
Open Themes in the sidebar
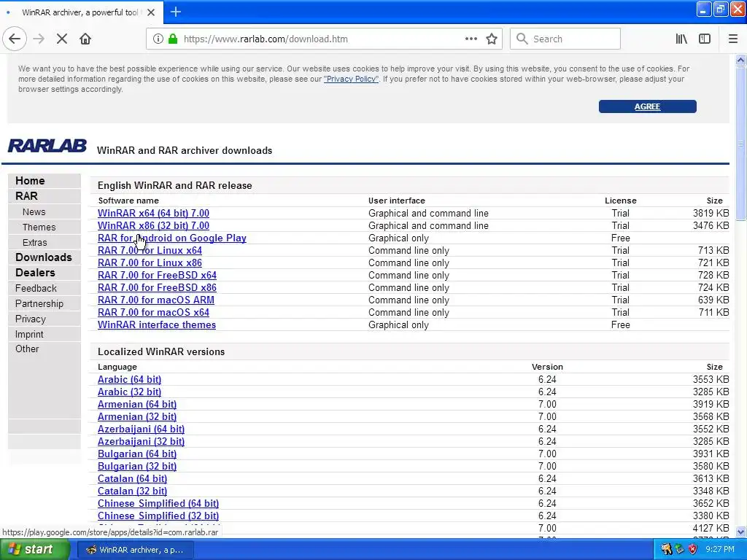[x=39, y=227]
